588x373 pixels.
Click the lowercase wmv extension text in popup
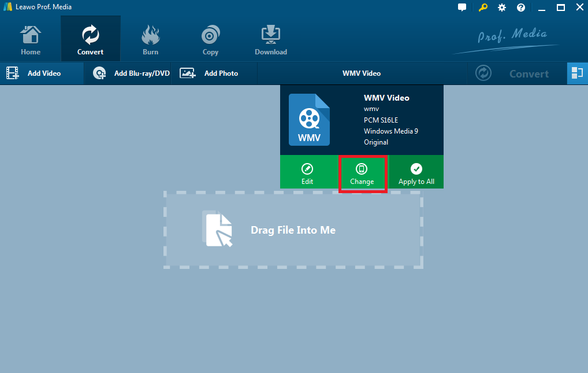point(371,109)
